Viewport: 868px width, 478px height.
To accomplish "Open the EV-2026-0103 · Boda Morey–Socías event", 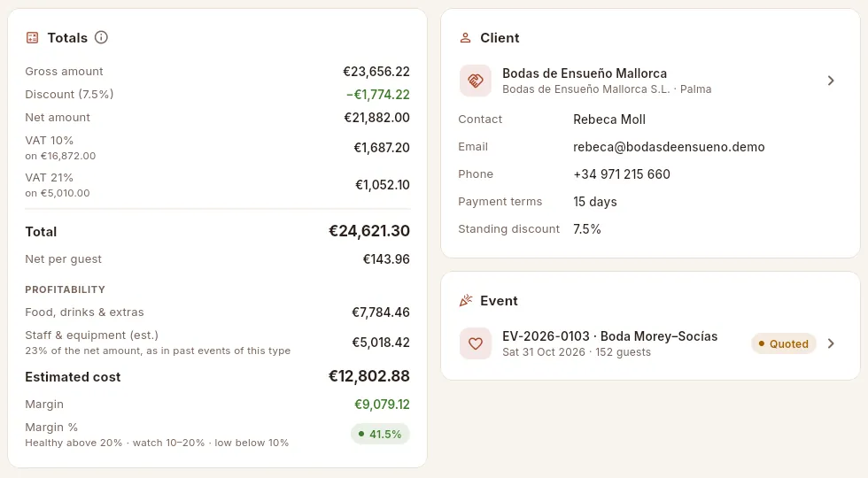I will [650, 343].
